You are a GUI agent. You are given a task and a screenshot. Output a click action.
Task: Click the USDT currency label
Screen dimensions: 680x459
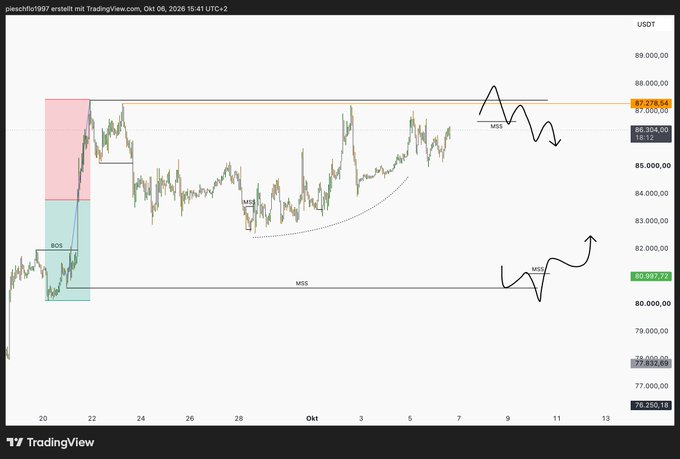(646, 24)
